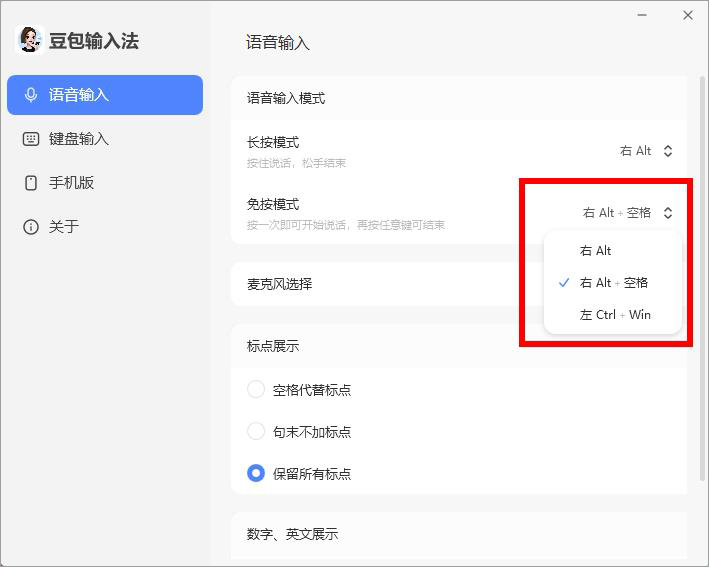Screen dimensions: 709x567
Task: Click the 豆包输入法 title text
Action: (94, 41)
